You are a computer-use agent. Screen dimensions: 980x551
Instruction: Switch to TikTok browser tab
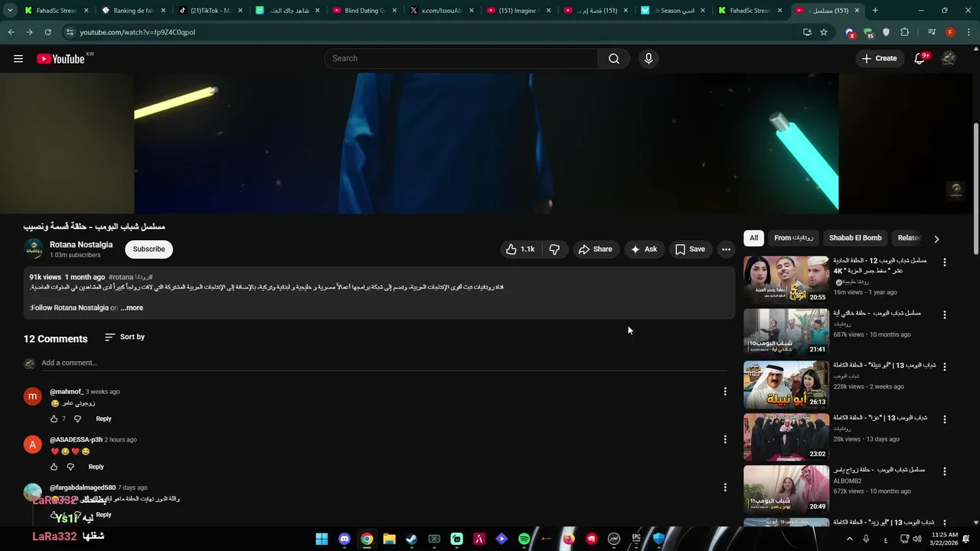click(x=211, y=11)
